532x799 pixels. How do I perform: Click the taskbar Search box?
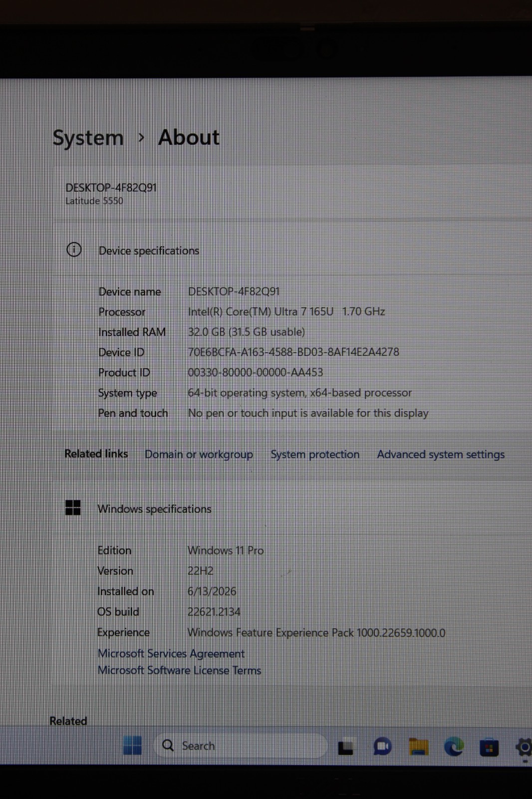[241, 746]
